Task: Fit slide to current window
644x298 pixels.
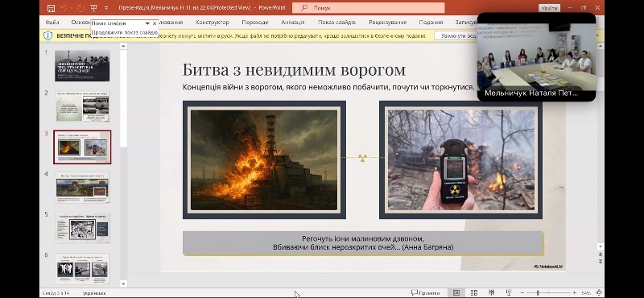Action: pyautogui.click(x=599, y=293)
